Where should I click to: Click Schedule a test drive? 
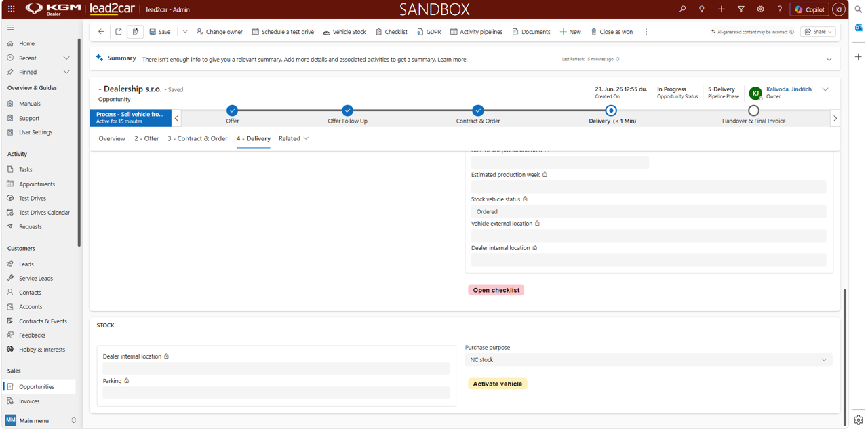(283, 32)
